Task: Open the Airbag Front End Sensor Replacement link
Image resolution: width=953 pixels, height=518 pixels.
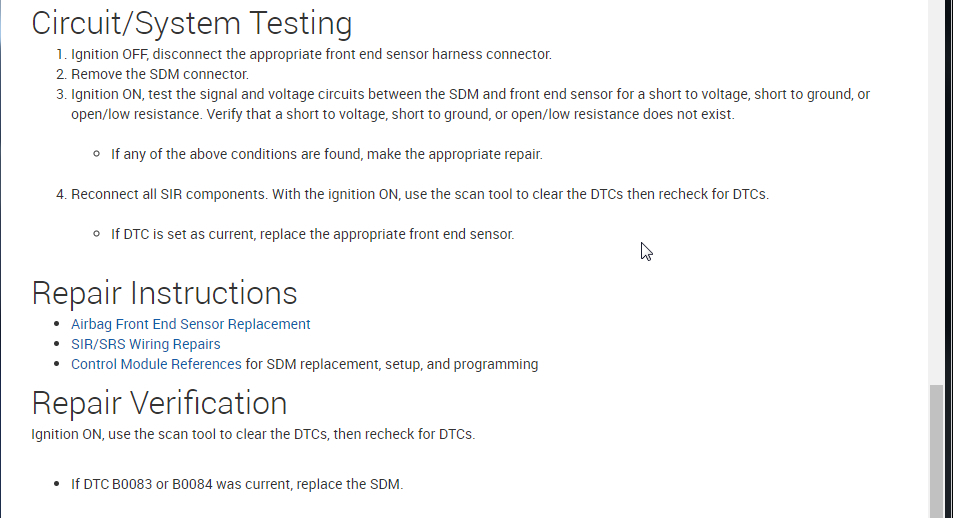Action: (190, 324)
